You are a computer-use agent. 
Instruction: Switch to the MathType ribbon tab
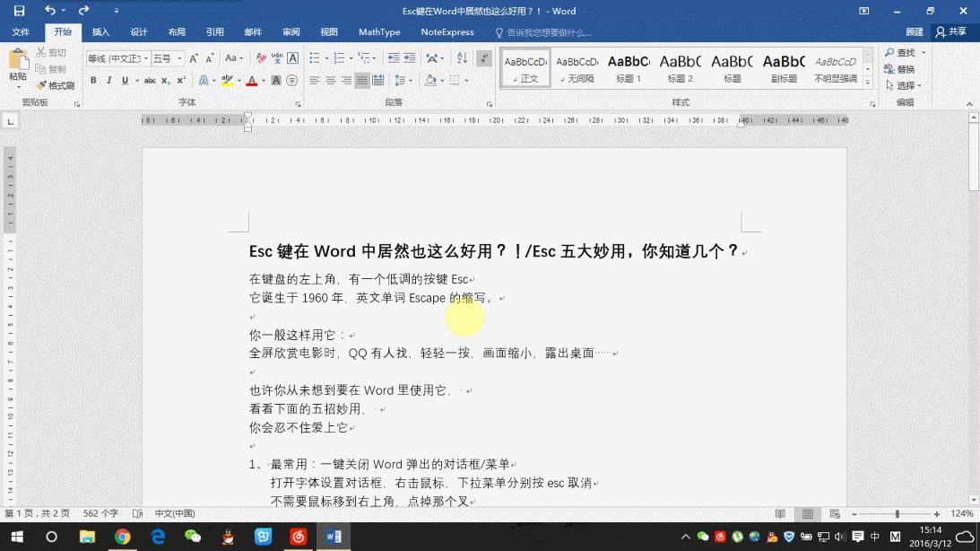click(378, 31)
